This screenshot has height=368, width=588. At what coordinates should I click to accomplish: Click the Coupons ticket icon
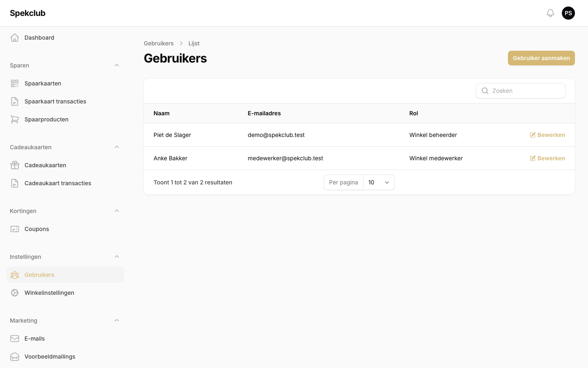pos(15,229)
